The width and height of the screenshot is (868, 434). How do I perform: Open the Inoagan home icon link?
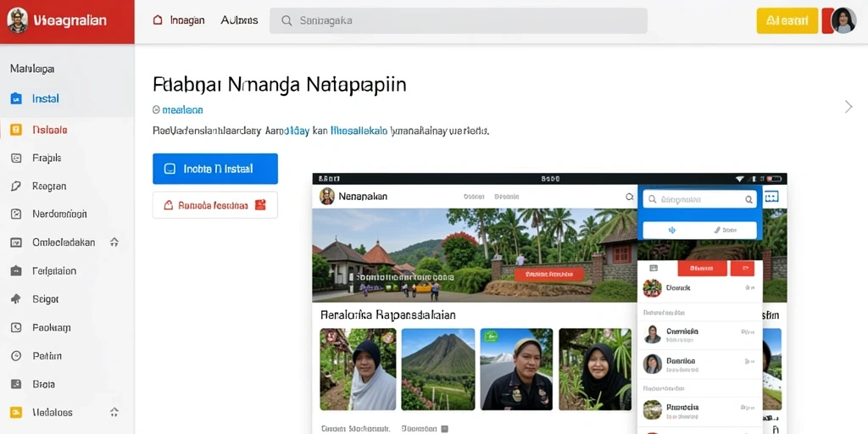point(158,20)
